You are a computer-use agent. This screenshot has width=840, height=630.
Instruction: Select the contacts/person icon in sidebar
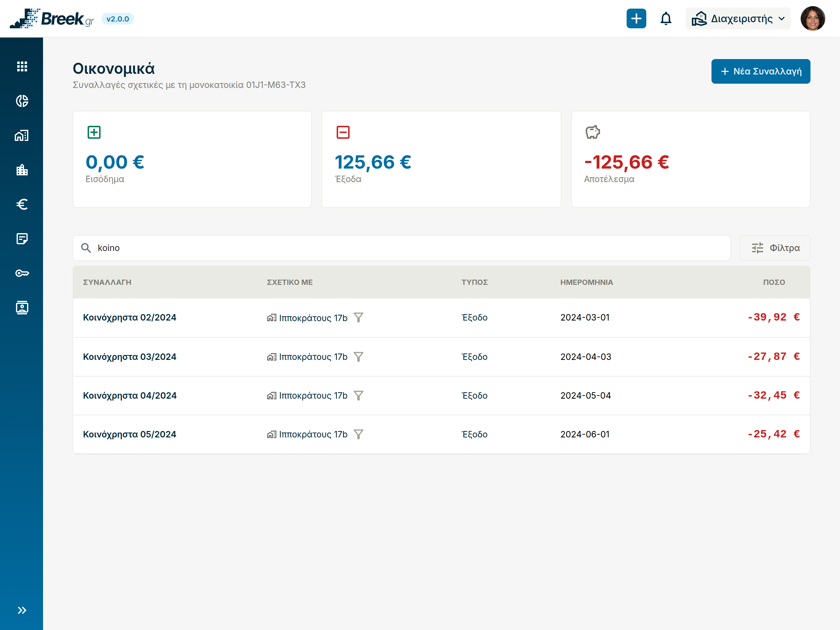(x=21, y=307)
